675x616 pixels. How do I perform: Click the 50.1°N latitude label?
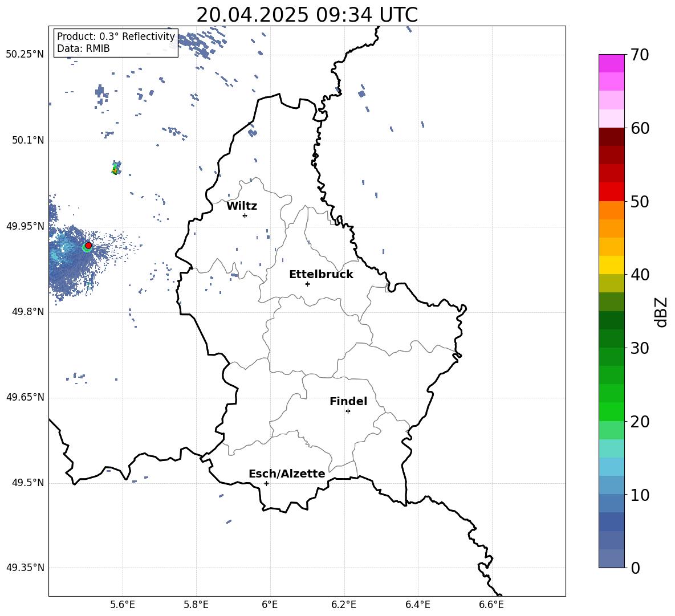click(x=28, y=141)
